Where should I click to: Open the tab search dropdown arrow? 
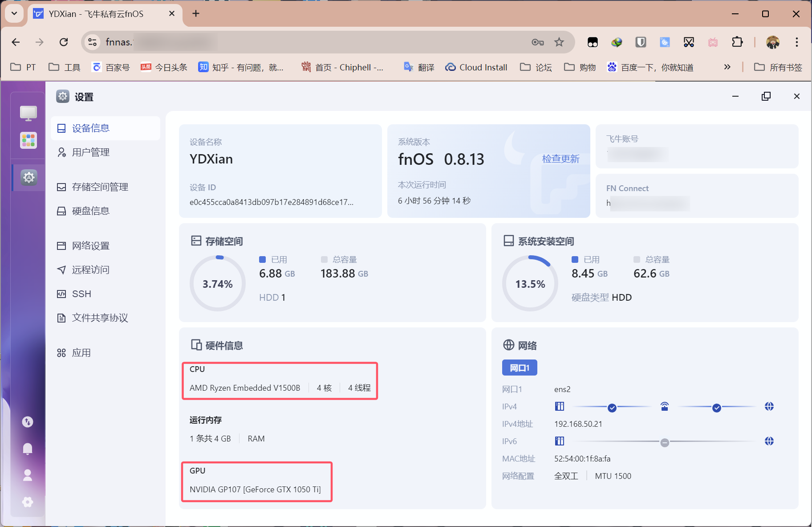(14, 13)
